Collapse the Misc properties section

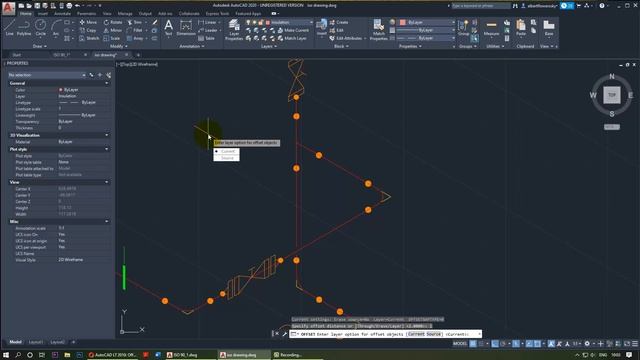click(107, 222)
